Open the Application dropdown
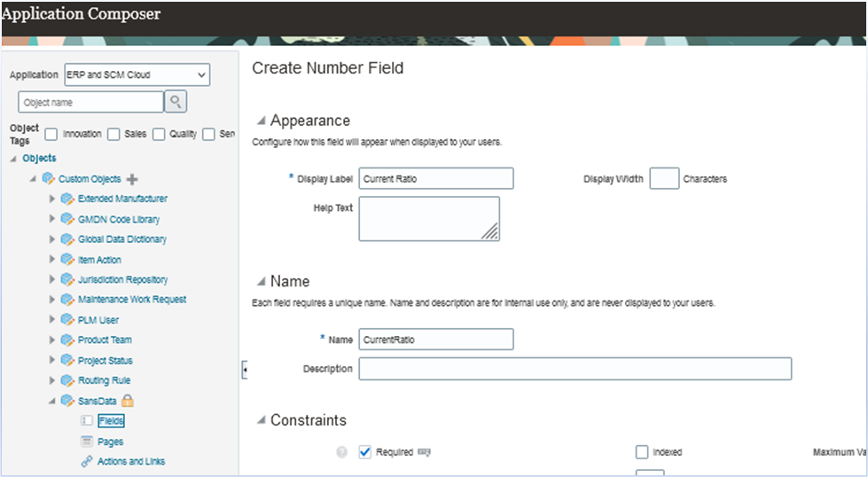This screenshot has height=477, width=868. pos(137,74)
